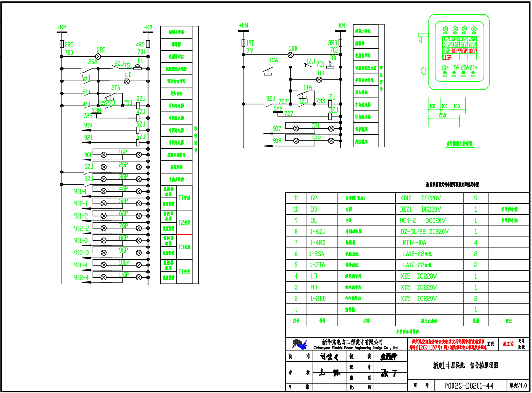Click the Xinhuayuan Electric Power Engineering Design text

(x=356, y=348)
